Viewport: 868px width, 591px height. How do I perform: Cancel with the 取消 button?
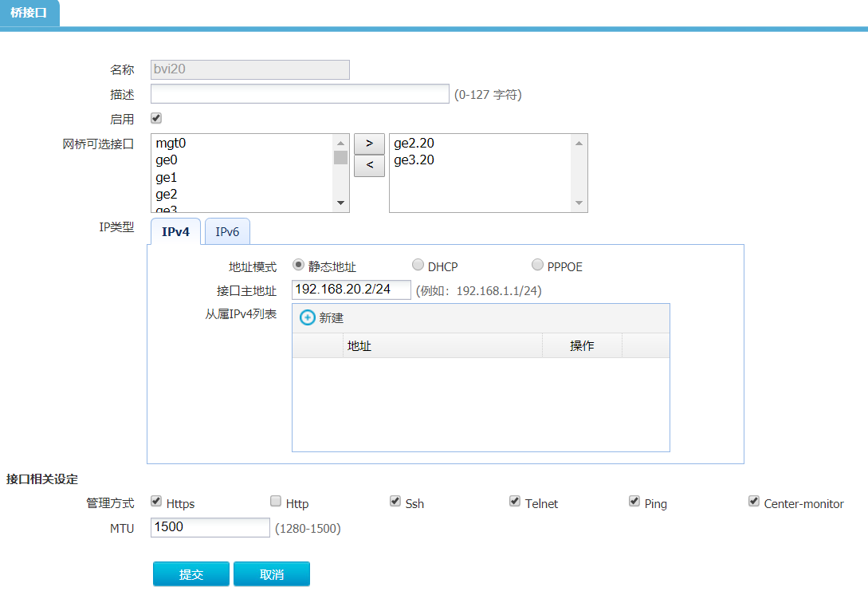click(x=272, y=573)
